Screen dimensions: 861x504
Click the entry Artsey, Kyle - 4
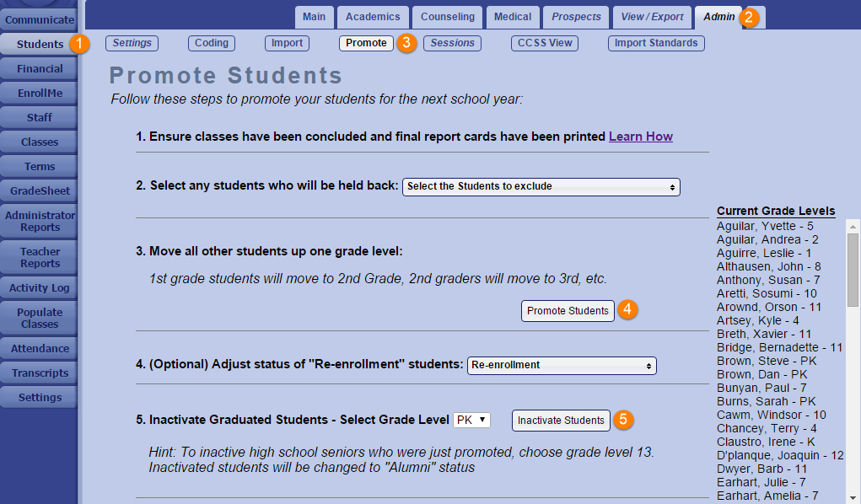(758, 320)
